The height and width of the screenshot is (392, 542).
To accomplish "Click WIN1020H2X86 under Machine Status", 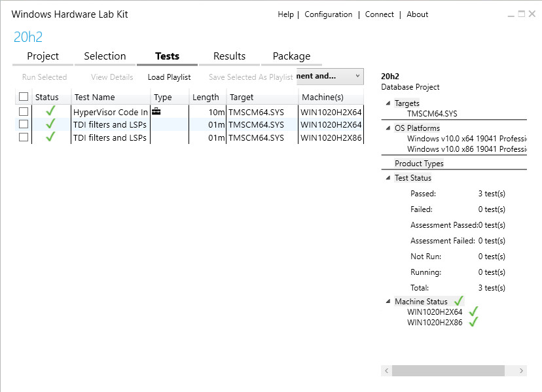I will tap(435, 323).
